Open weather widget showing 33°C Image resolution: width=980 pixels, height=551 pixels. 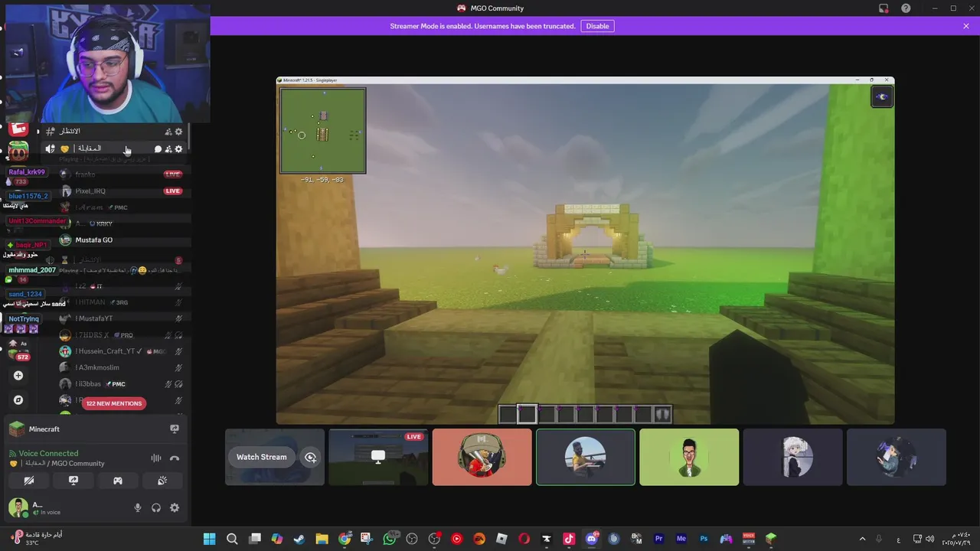tap(37, 538)
